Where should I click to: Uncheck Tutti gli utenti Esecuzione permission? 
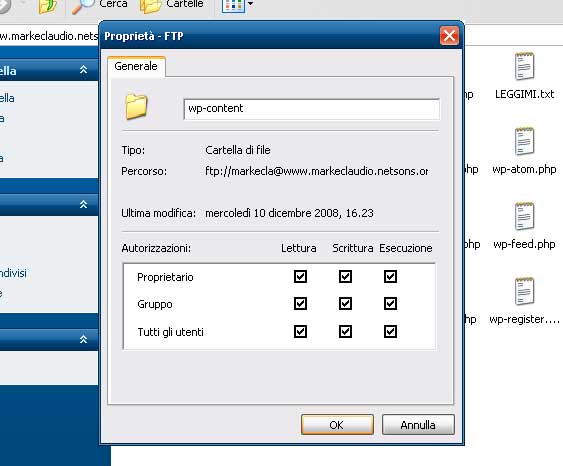(x=390, y=331)
